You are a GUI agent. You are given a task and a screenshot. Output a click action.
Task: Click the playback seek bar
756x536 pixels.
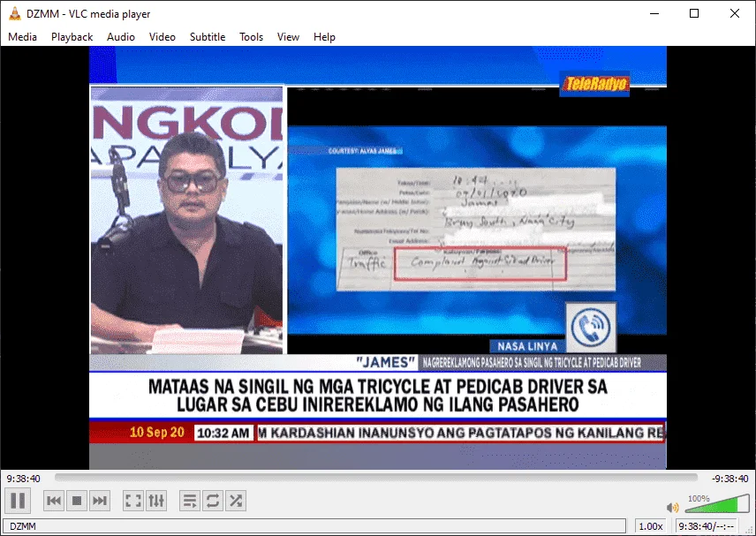(376, 478)
